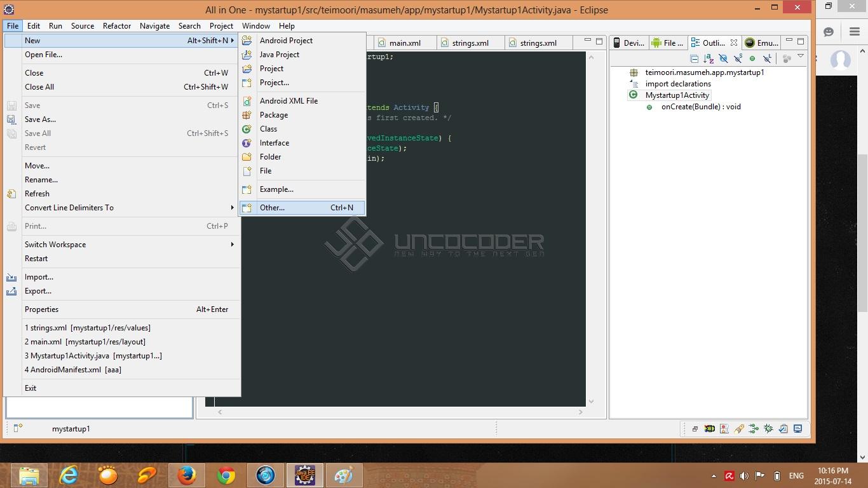Expand Convert Line Delimiters To submenu
868x488 pixels.
[x=121, y=208]
